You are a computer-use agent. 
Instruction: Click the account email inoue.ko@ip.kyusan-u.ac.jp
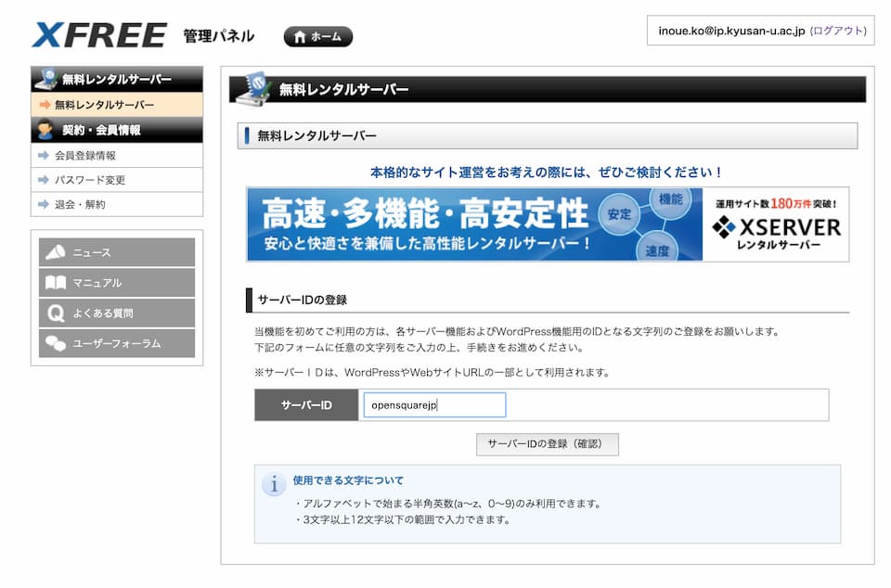click(731, 31)
